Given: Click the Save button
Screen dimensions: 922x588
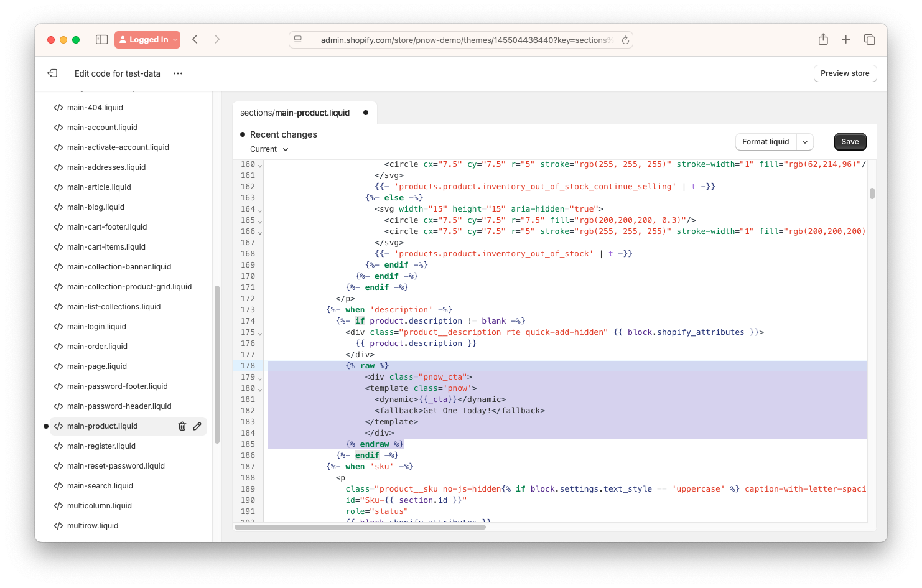Looking at the screenshot, I should [x=850, y=142].
